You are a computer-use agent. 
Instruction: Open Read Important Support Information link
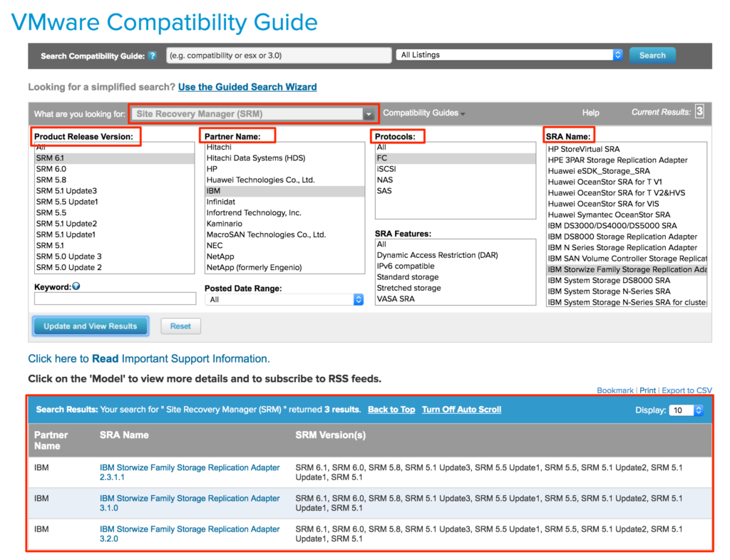tap(149, 358)
